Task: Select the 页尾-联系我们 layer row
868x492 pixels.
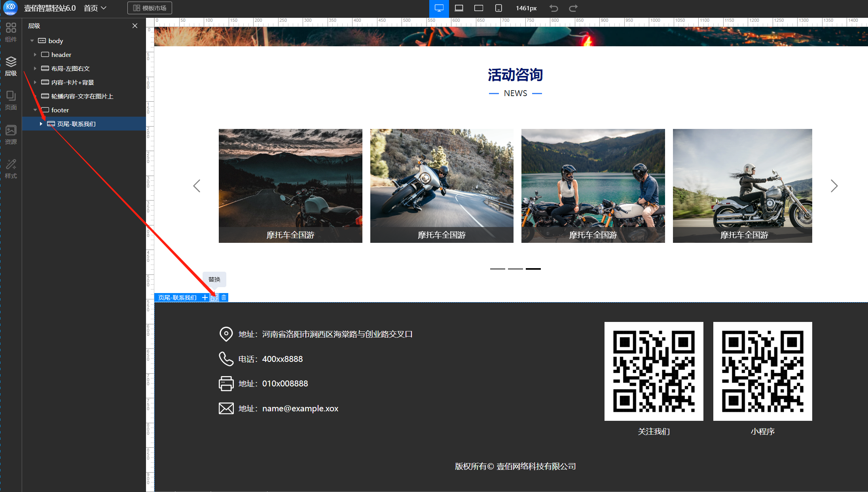Action: [x=84, y=124]
